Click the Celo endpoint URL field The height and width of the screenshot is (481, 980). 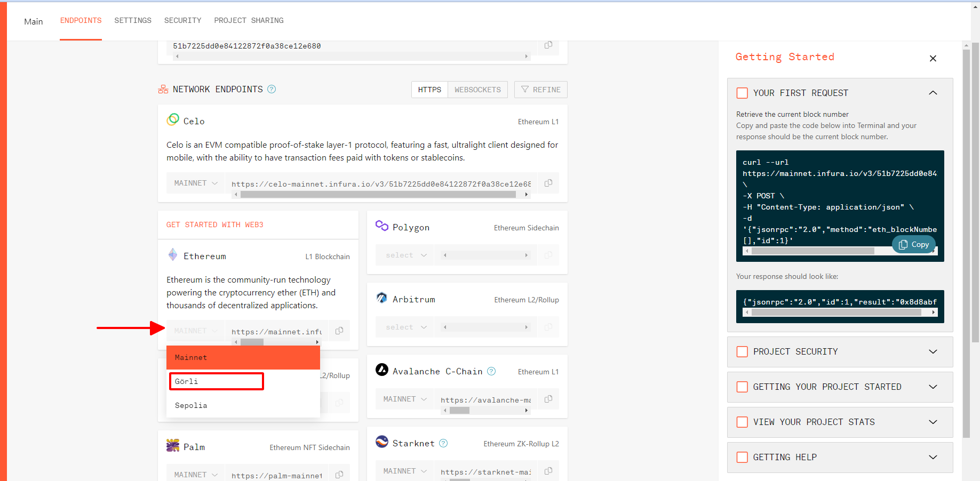click(381, 183)
